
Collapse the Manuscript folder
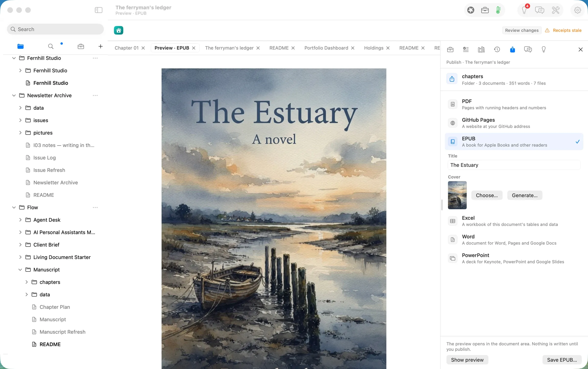click(x=20, y=270)
